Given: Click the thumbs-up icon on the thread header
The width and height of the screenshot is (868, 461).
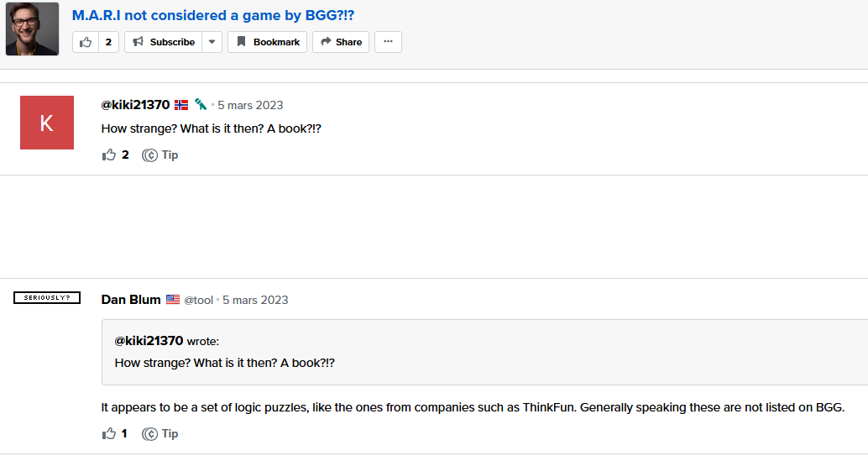Looking at the screenshot, I should (x=86, y=42).
